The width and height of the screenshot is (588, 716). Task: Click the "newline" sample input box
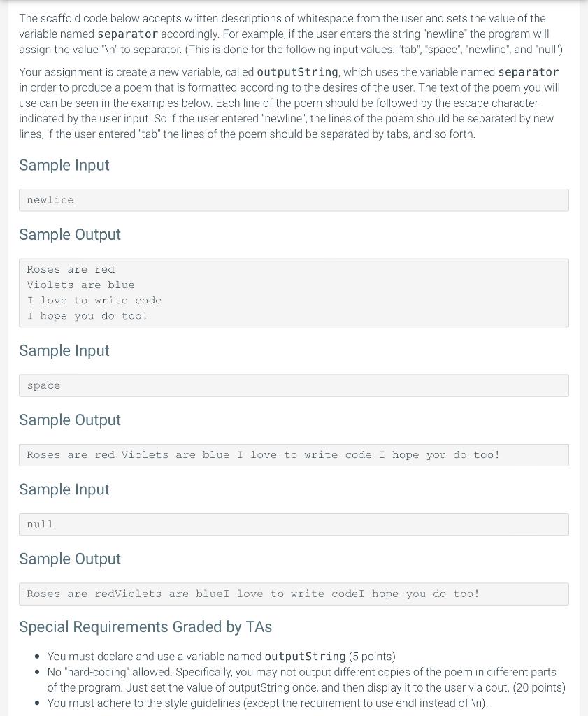coord(293,200)
